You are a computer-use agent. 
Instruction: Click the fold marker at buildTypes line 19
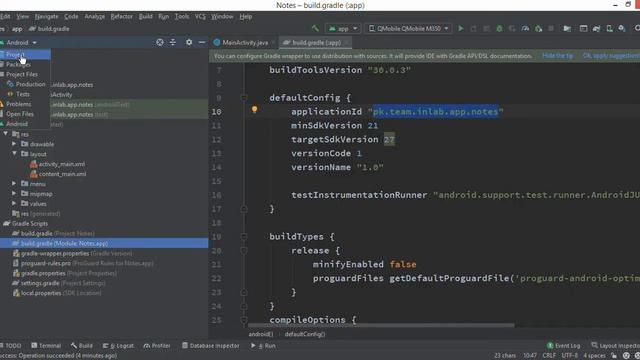[244, 237]
